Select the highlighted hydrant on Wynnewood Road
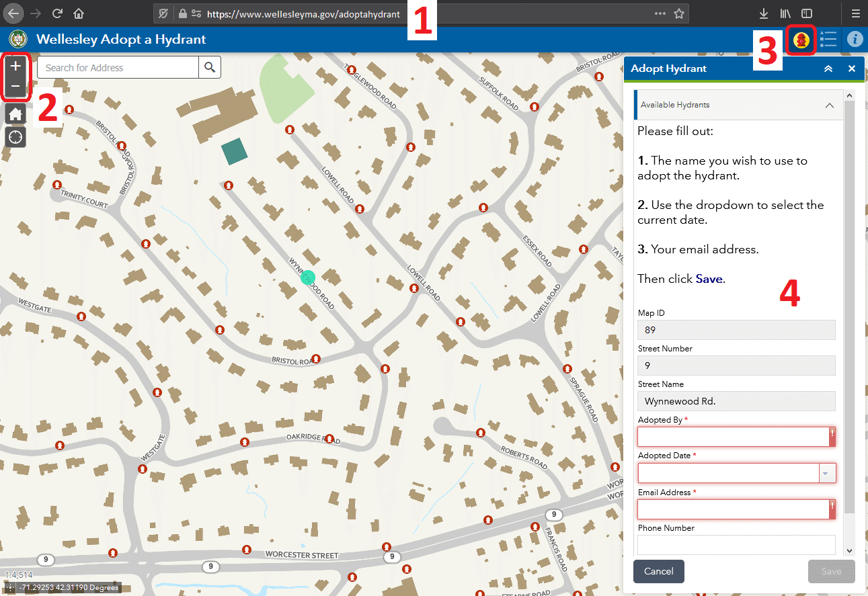Screen dimensions: 868x596 [x=309, y=278]
